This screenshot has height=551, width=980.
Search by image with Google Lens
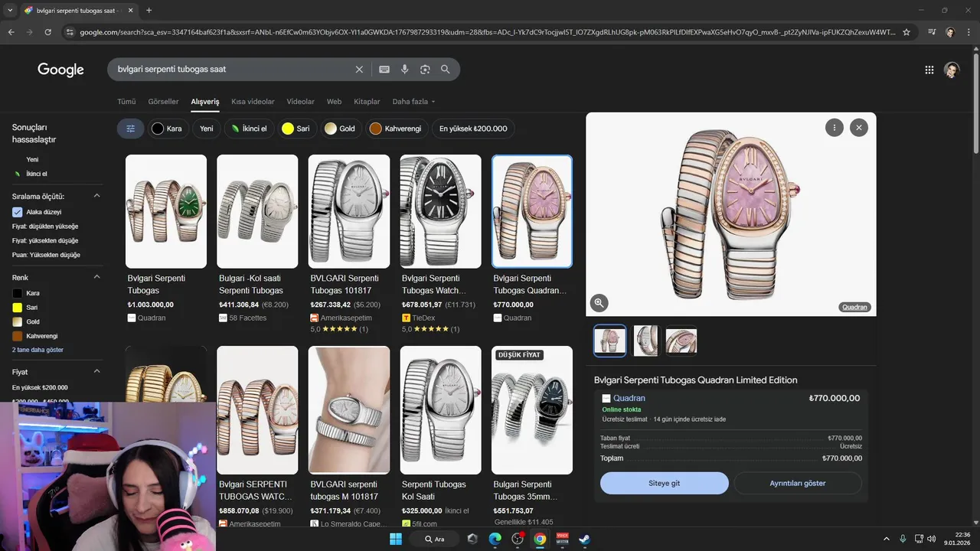(x=425, y=69)
